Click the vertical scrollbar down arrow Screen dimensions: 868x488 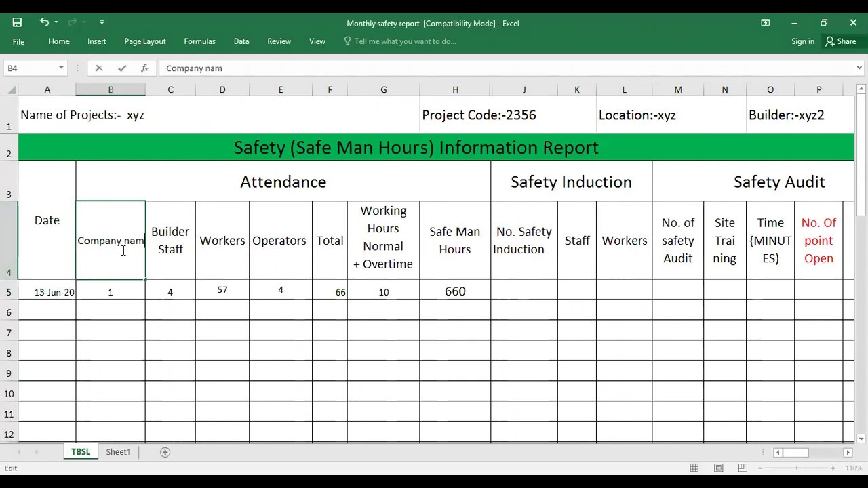861,439
